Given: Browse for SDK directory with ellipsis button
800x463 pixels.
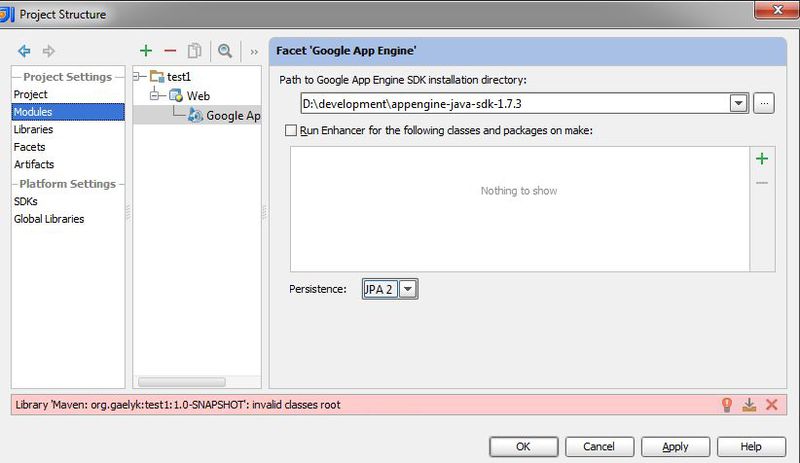Looking at the screenshot, I should tap(764, 103).
